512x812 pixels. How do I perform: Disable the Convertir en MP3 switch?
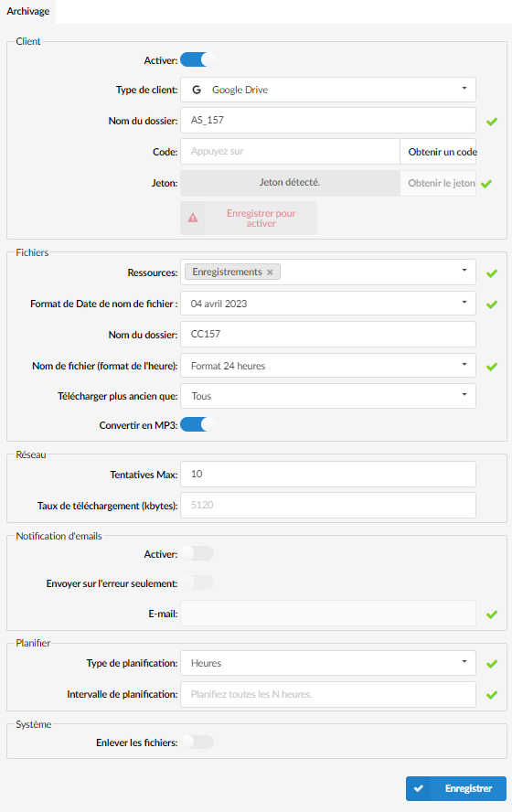[197, 424]
